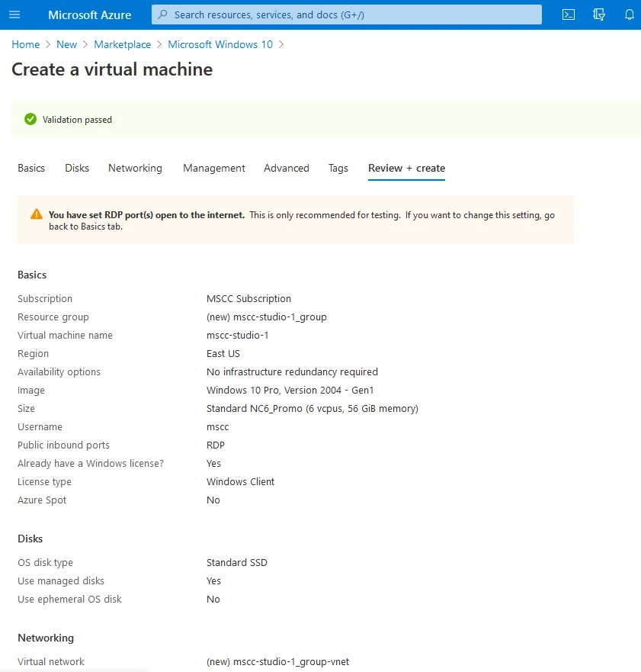Viewport: 641px width, 672px height.
Task: Click '(new) mscc-studio-1_group' resource group value
Action: (266, 317)
